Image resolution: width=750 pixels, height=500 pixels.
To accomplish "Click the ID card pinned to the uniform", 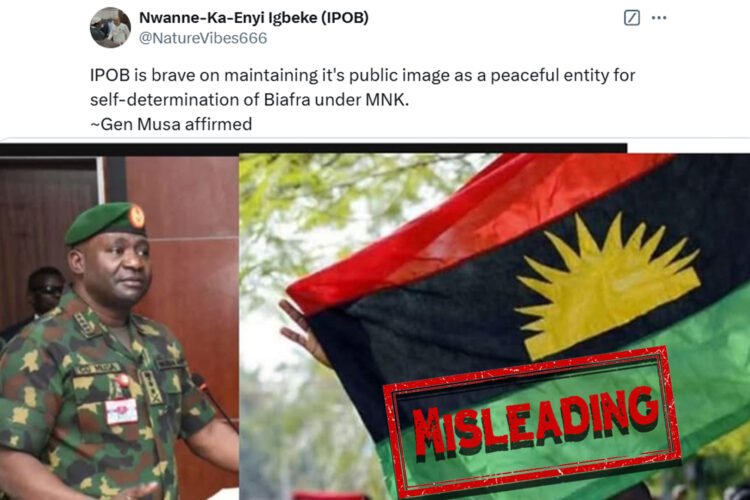I will 121,411.
